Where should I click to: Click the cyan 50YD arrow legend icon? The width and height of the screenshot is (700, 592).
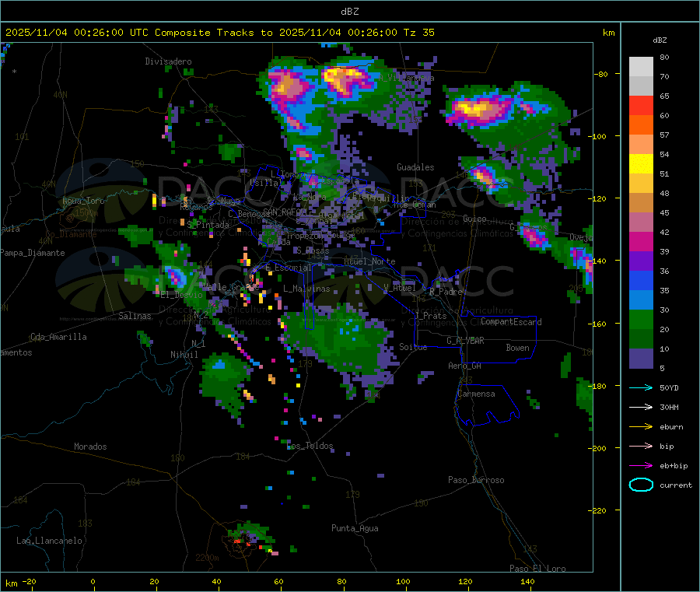(641, 387)
